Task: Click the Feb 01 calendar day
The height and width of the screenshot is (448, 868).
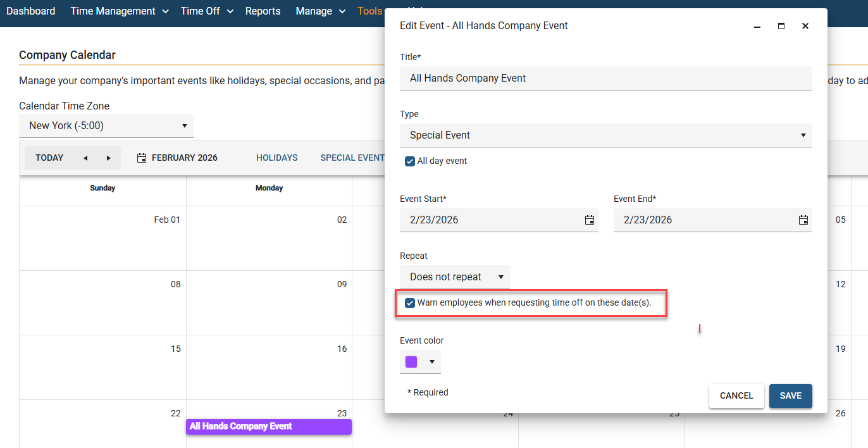Action: [x=102, y=239]
